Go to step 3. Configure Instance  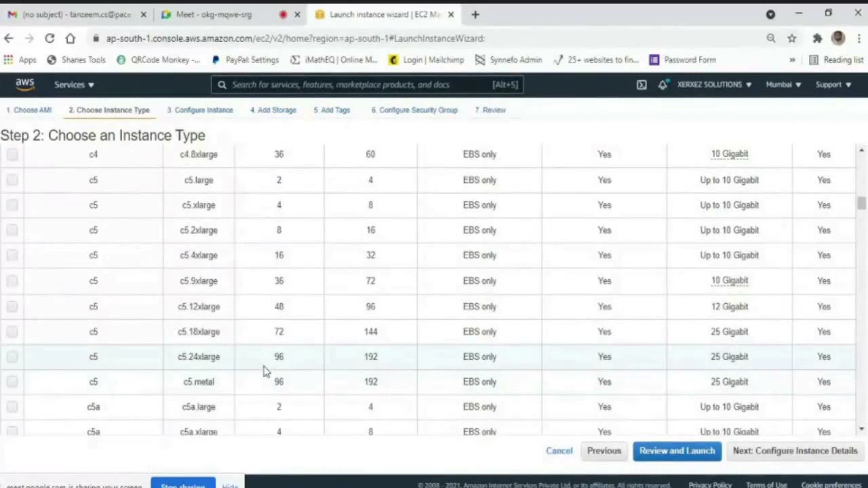pos(200,110)
